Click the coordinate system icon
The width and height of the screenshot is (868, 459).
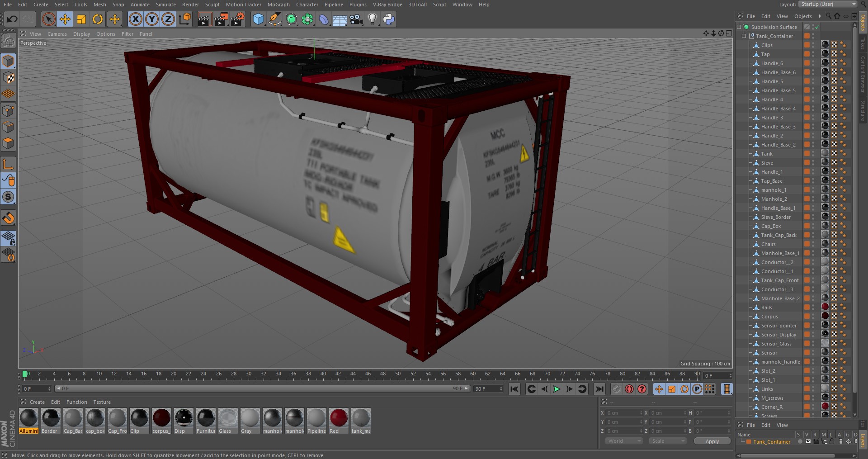185,19
